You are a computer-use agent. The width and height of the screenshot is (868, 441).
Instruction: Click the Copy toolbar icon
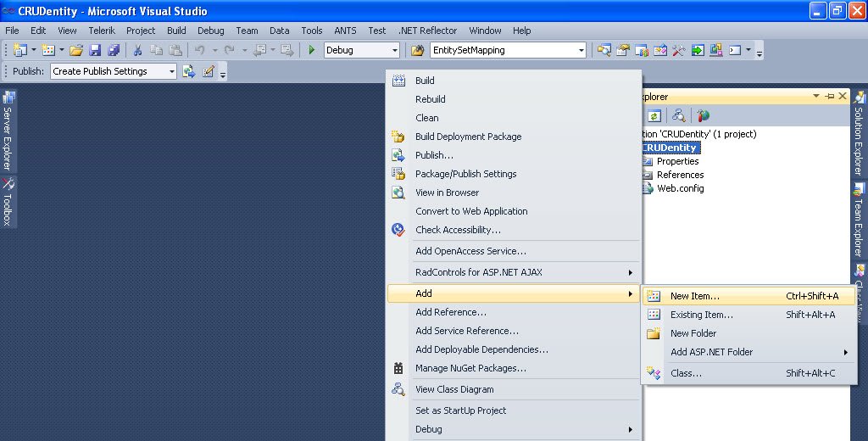tap(157, 50)
